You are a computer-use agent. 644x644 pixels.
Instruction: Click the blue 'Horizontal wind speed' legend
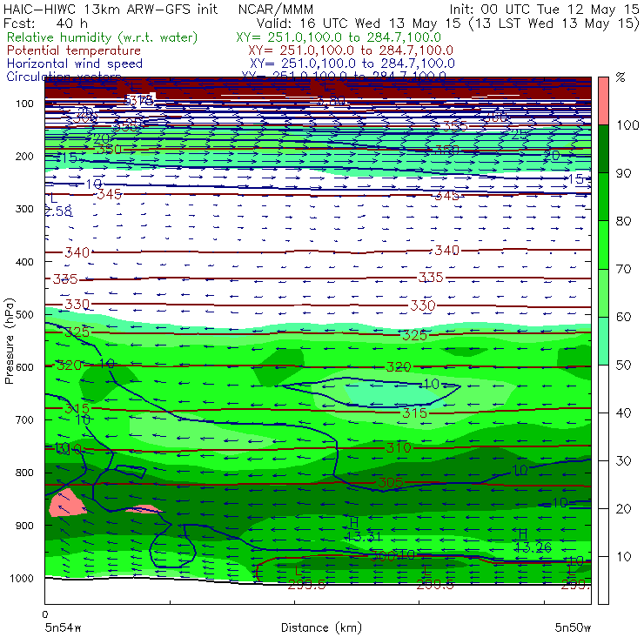(x=75, y=64)
